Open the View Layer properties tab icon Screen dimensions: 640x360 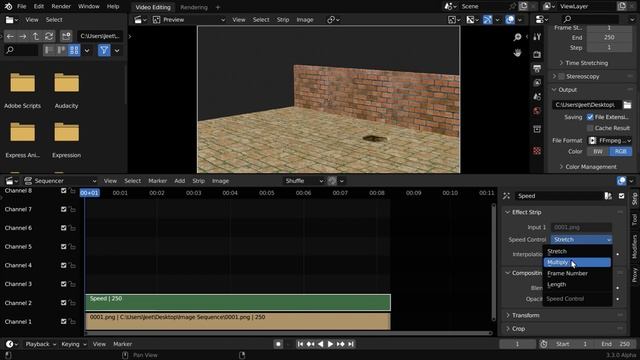[x=537, y=82]
